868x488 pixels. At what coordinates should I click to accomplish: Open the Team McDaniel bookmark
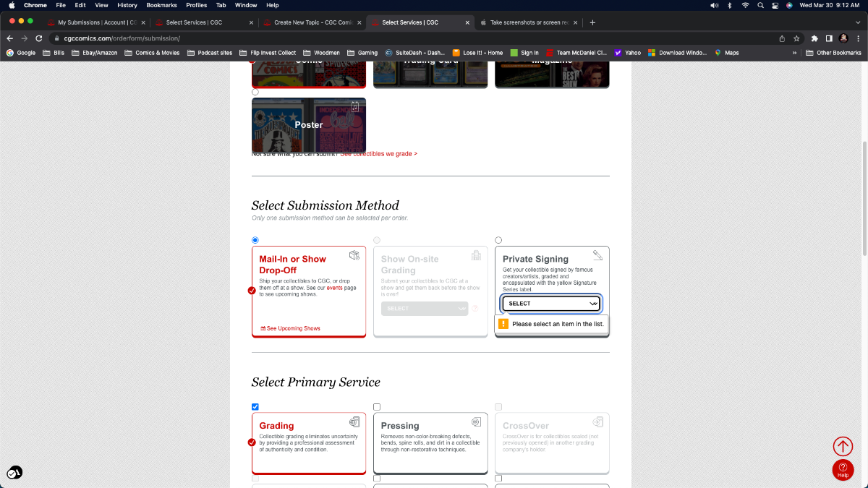pyautogui.click(x=576, y=53)
